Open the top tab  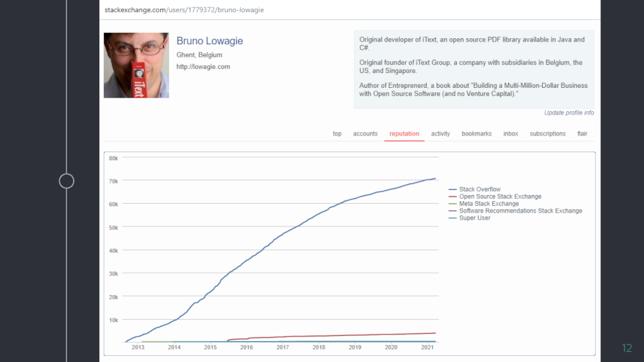pos(337,134)
